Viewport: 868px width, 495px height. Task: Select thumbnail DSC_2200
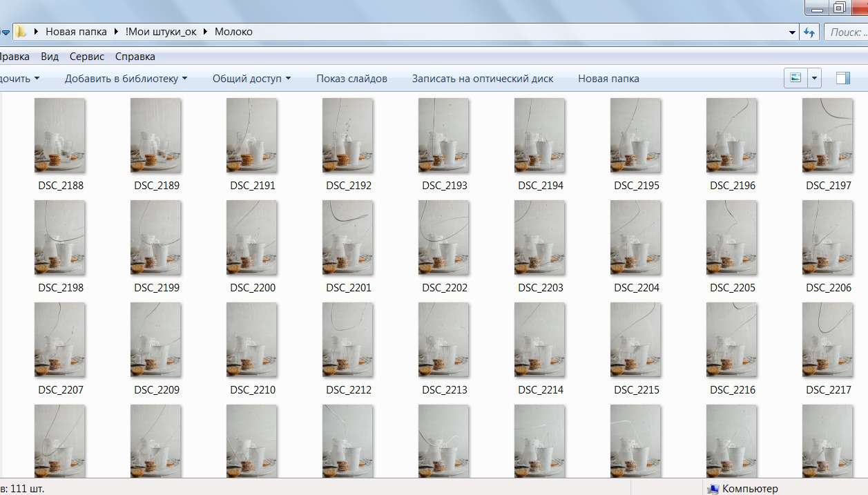tap(252, 237)
